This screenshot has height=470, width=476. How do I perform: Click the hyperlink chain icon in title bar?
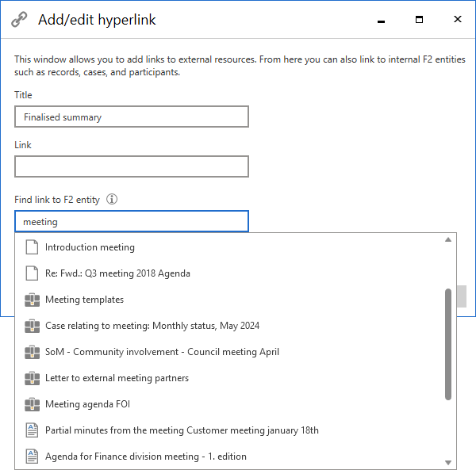tap(19, 20)
